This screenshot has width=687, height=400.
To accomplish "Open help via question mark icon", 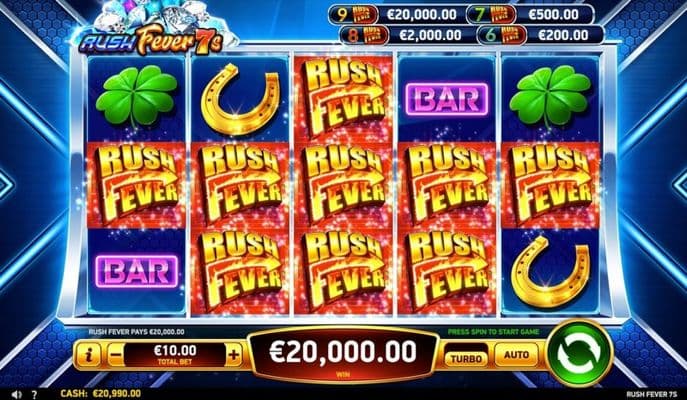I will (34, 394).
